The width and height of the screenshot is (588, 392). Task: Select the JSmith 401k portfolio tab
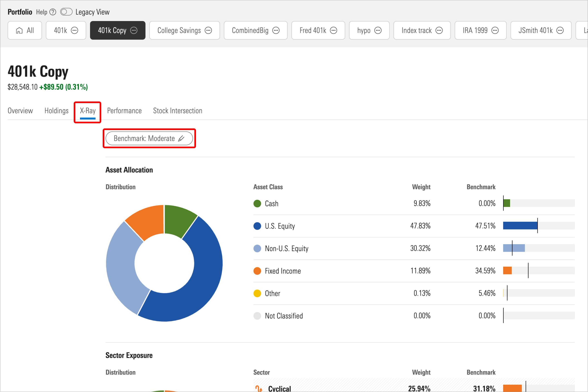[541, 30]
